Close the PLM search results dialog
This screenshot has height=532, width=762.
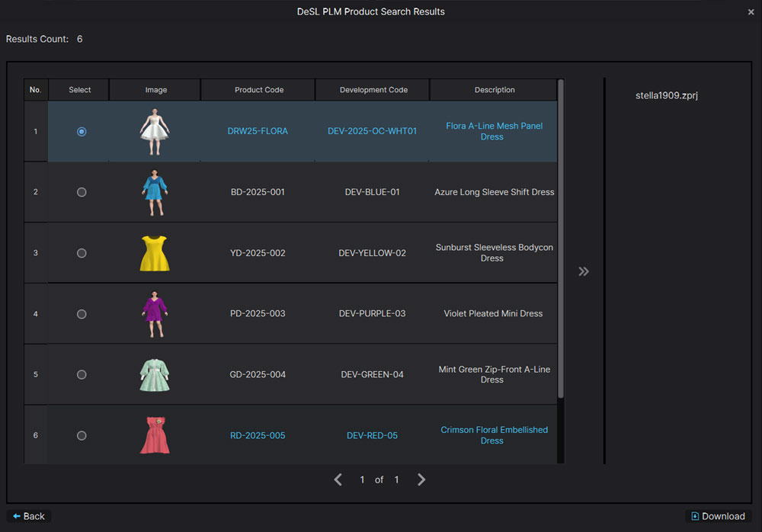(751, 12)
